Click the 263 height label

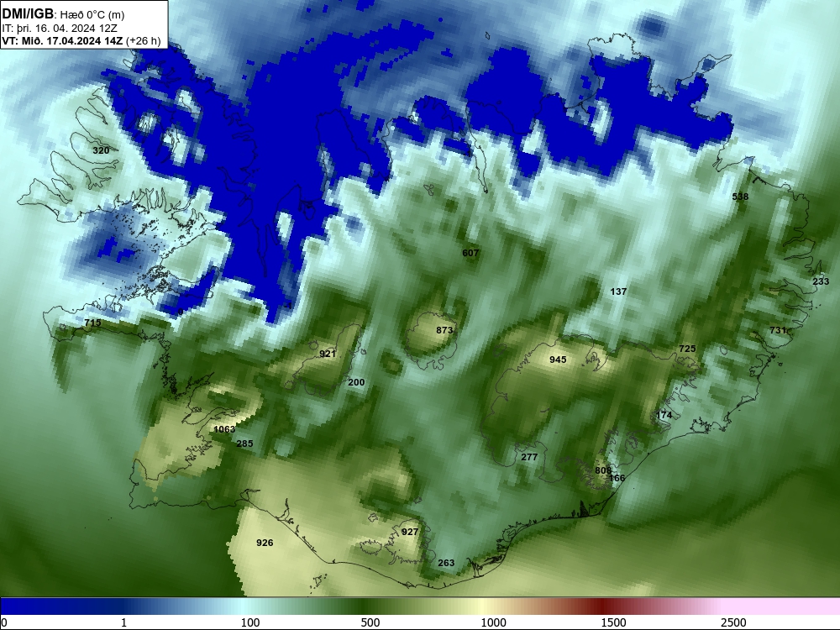446,563
